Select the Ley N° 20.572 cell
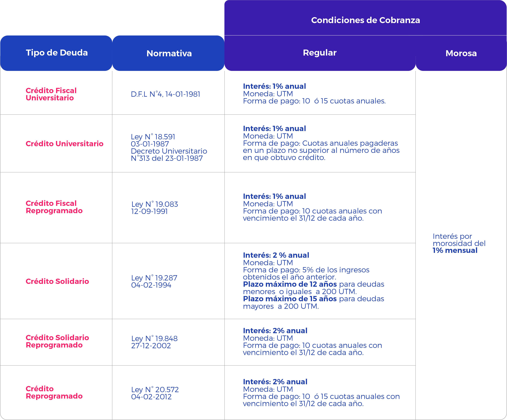The width and height of the screenshot is (507, 420). [155, 393]
